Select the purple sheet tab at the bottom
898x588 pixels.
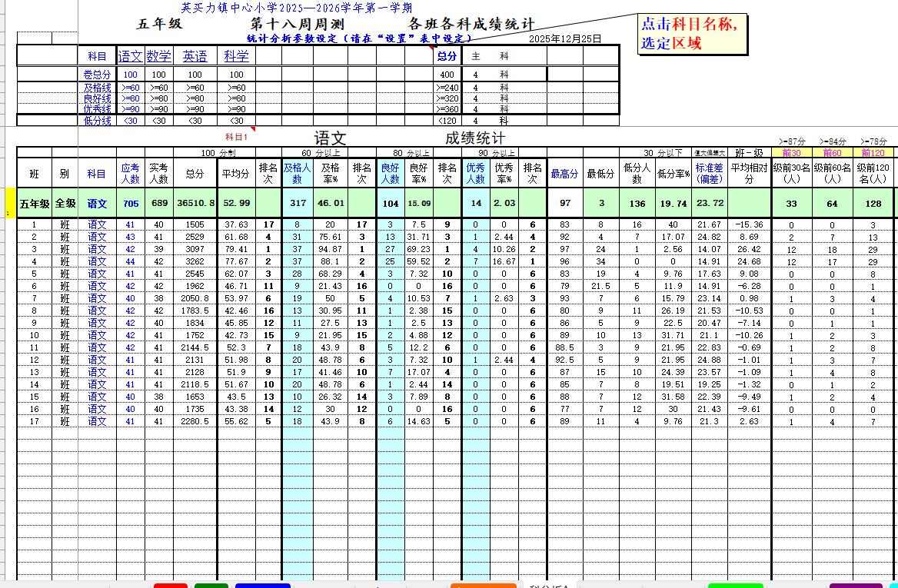coord(856,586)
